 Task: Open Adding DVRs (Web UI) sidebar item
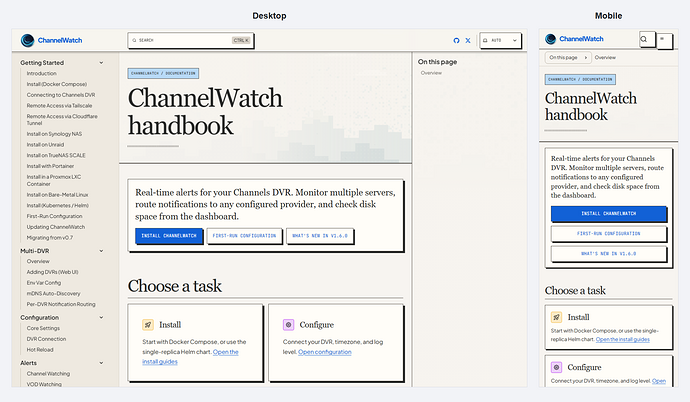[52, 272]
